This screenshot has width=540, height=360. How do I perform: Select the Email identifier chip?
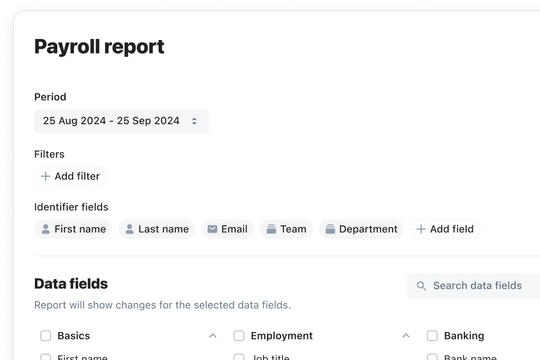click(227, 229)
